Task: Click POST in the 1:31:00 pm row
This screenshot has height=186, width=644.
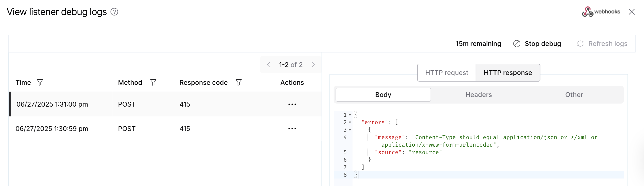Action: coord(126,104)
